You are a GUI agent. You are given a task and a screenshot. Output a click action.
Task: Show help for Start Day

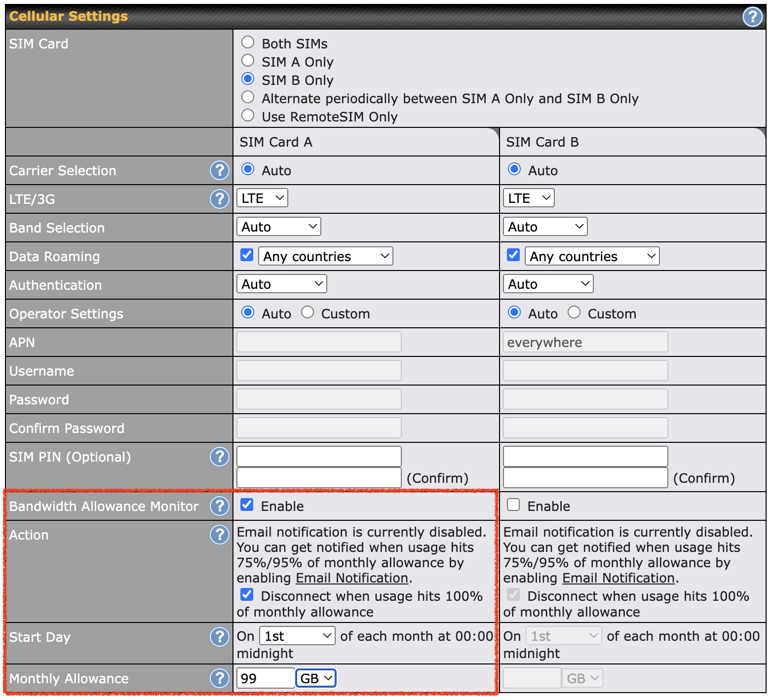click(x=220, y=637)
